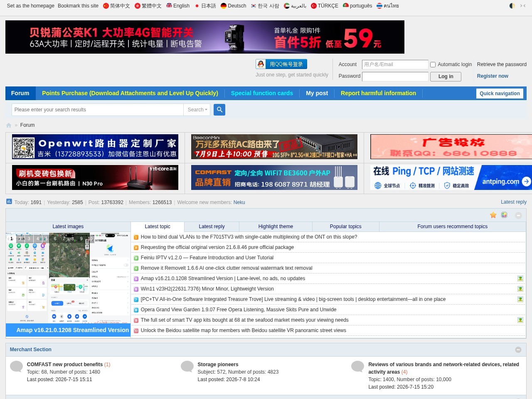Click the username/Email account field

pos(395,64)
